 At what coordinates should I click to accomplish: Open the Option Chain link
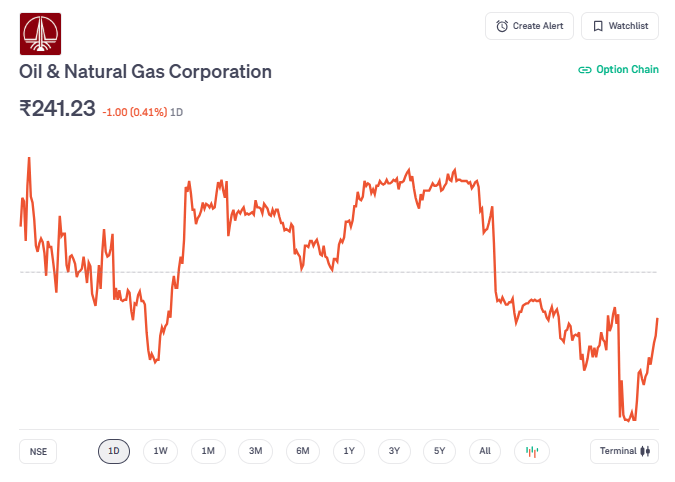pos(627,70)
